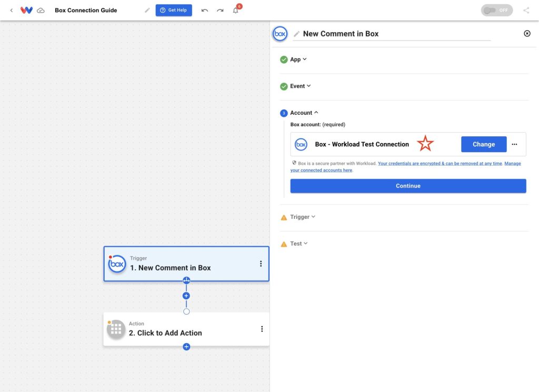Toggle the workflow OFF switch on
The width and height of the screenshot is (539, 392).
(x=496, y=11)
